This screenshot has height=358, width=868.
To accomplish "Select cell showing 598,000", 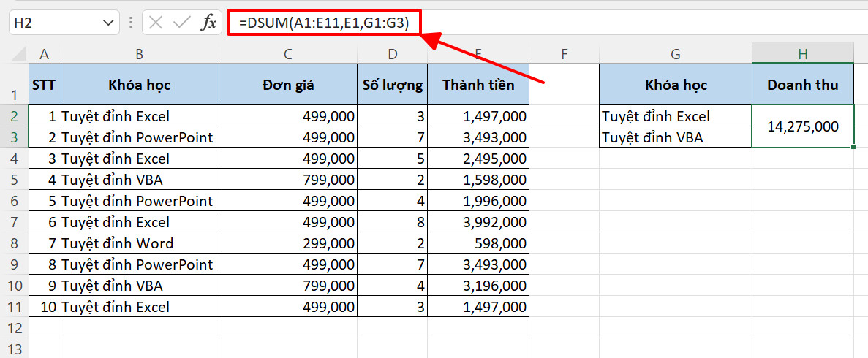I will 478,243.
